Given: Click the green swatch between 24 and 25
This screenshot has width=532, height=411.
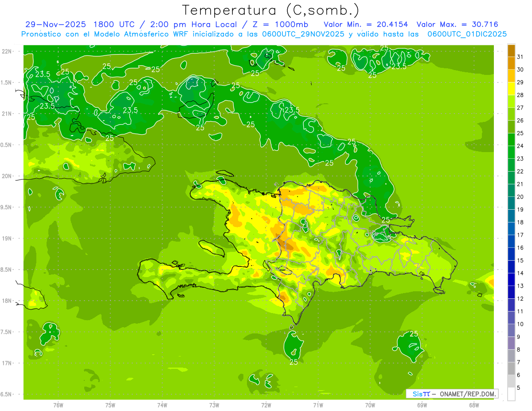Looking at the screenshot, I should pyautogui.click(x=511, y=140).
